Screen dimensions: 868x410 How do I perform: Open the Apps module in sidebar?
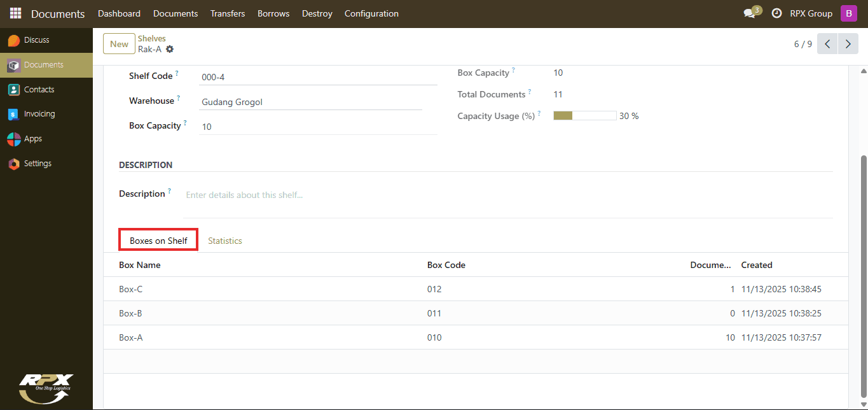click(46, 139)
